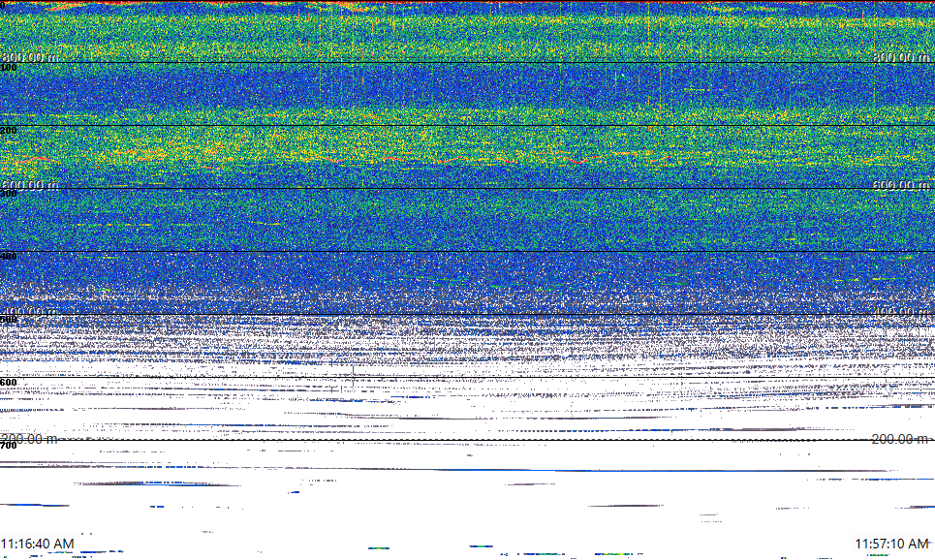
Task: Click the bold range marker 400
Action: click(9, 257)
